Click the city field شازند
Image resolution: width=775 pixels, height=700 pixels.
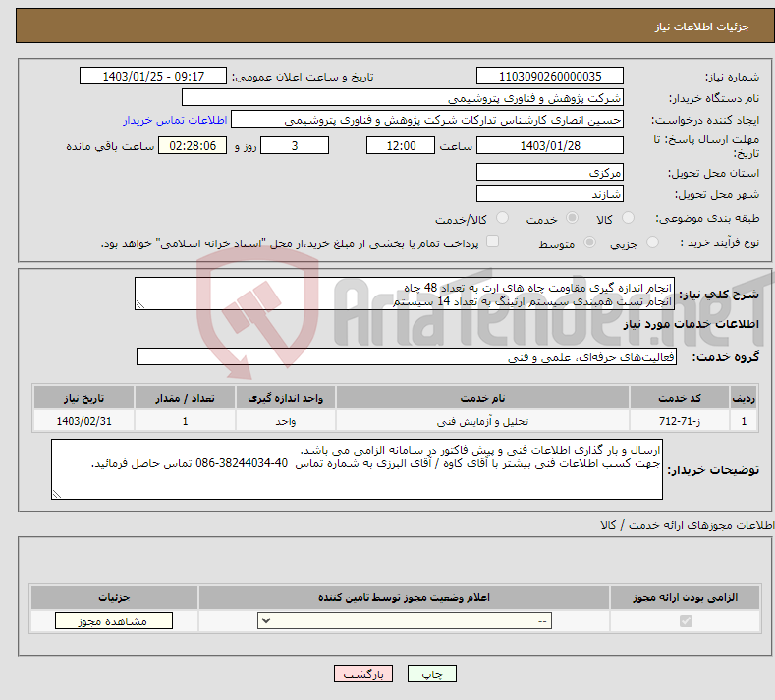coord(550,193)
